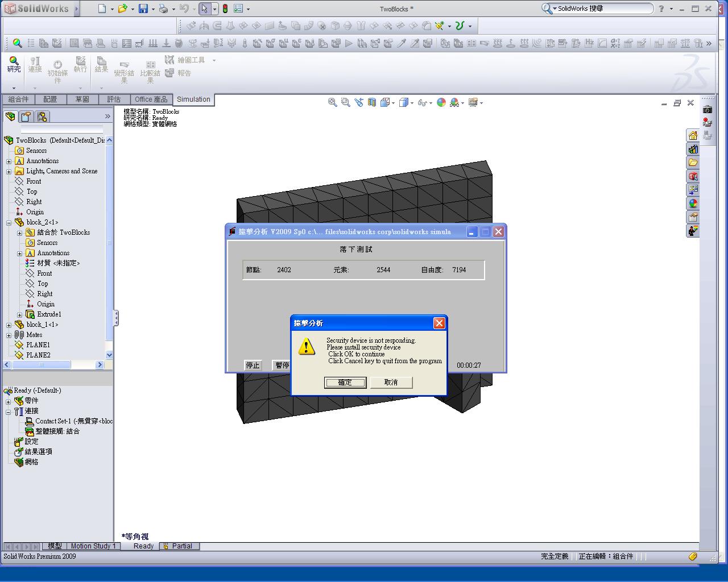Collapse the 連接 node in study tree
This screenshot has width=728, height=582.
pyautogui.click(x=9, y=412)
